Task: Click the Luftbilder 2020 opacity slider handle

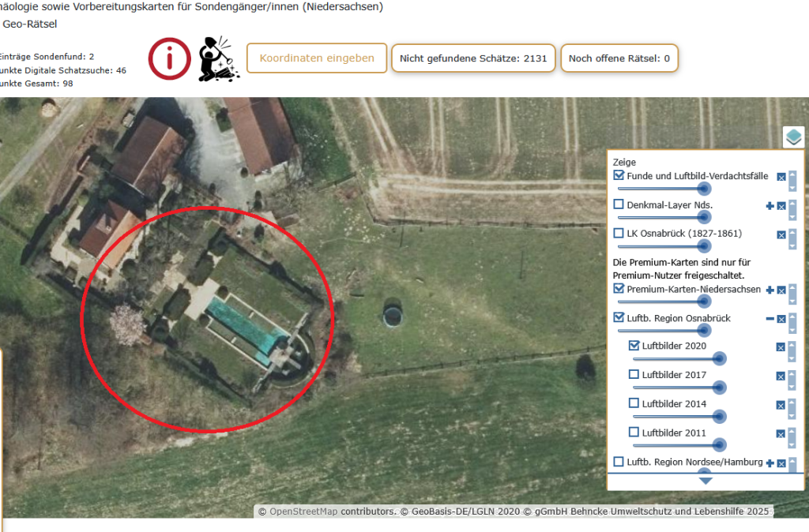Action: [719, 358]
